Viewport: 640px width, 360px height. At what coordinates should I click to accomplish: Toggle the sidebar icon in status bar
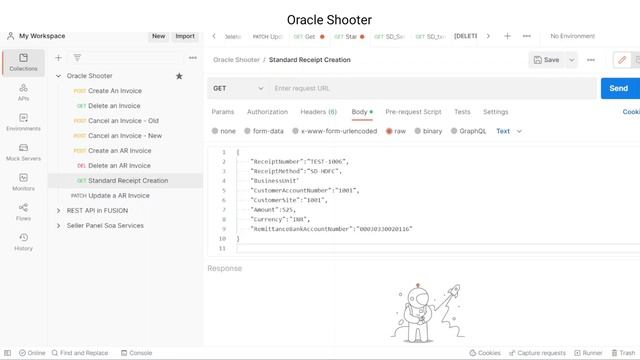[7, 353]
